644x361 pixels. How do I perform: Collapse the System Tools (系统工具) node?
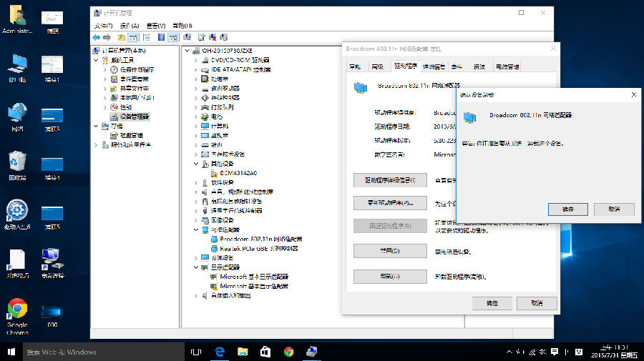coord(96,60)
